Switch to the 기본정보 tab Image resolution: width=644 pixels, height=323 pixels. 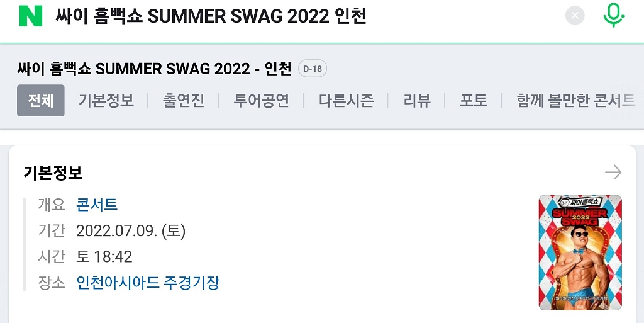tap(106, 100)
